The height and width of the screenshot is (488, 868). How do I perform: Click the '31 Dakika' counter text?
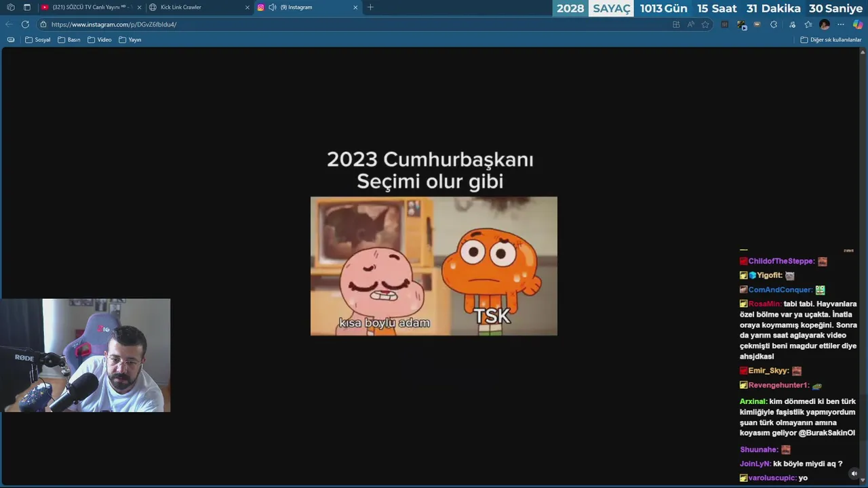click(x=774, y=8)
